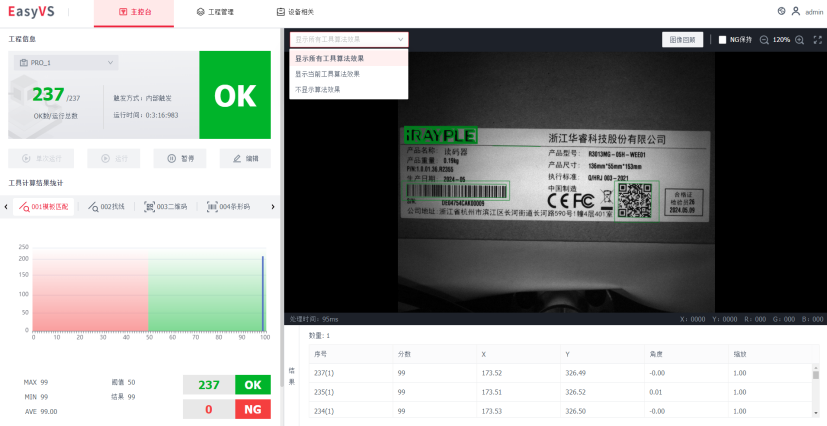
Task: Click the 图像回顾 button
Action: tap(682, 40)
